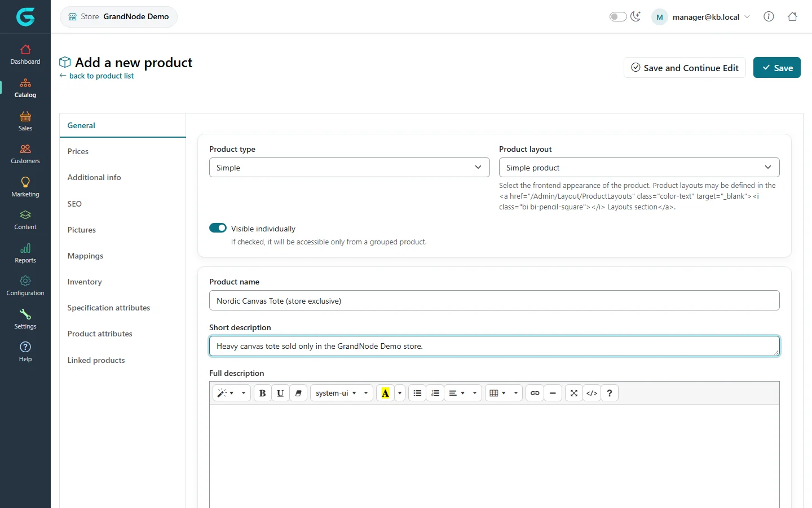Toggle the Visible individually switch

point(218,228)
